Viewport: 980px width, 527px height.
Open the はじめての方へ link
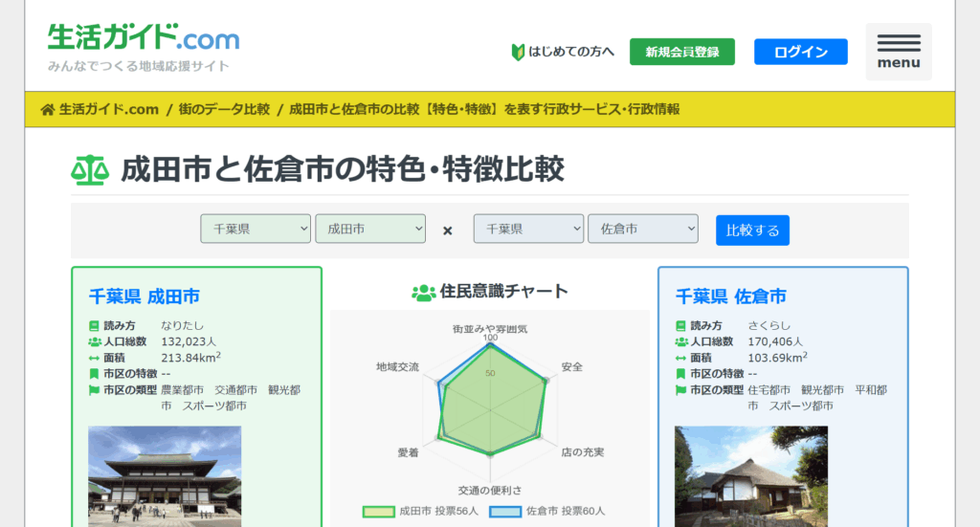(571, 52)
